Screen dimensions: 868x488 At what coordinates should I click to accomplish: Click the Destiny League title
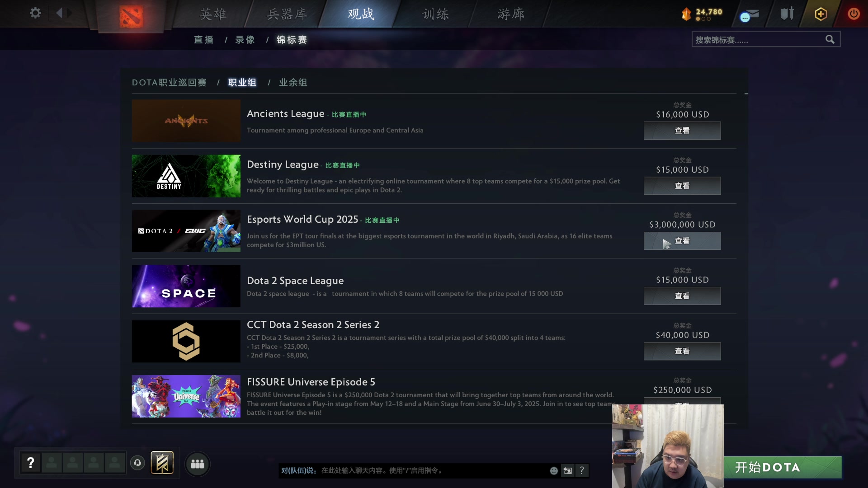click(x=283, y=164)
